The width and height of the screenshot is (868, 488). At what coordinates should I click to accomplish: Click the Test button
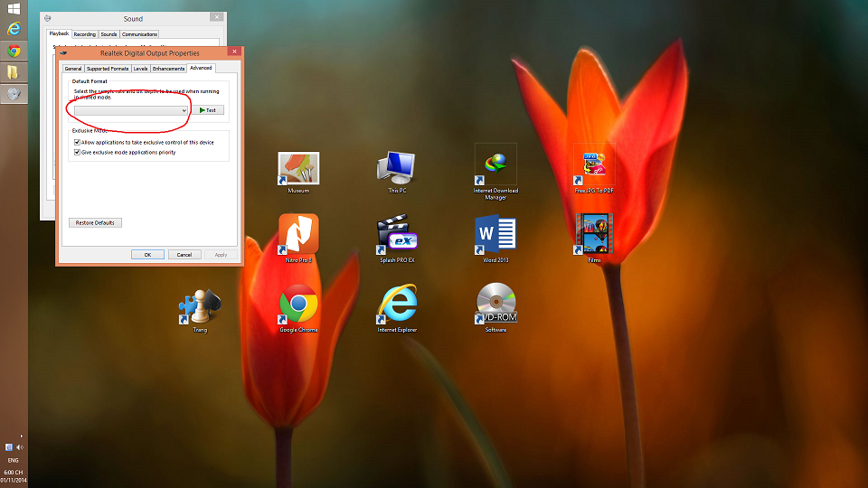208,110
